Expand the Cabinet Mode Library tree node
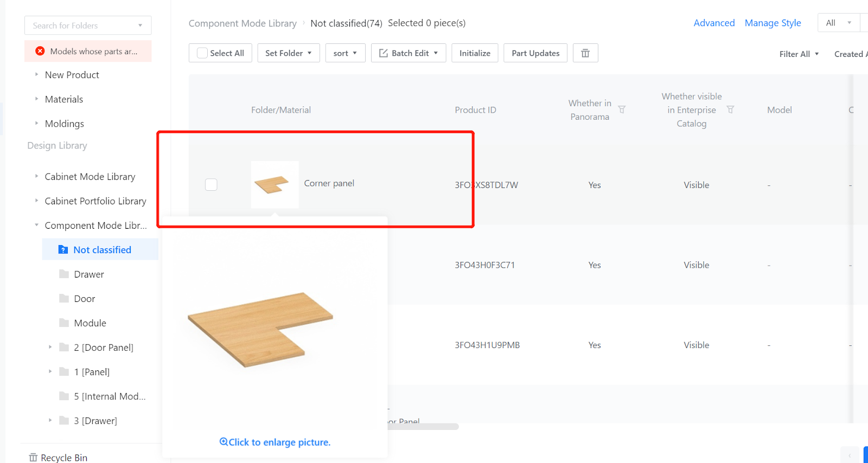Image resolution: width=868 pixels, height=463 pixels. pyautogui.click(x=37, y=176)
